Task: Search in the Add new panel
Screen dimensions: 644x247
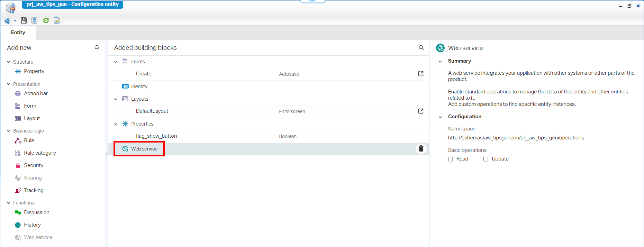Action: (x=97, y=48)
